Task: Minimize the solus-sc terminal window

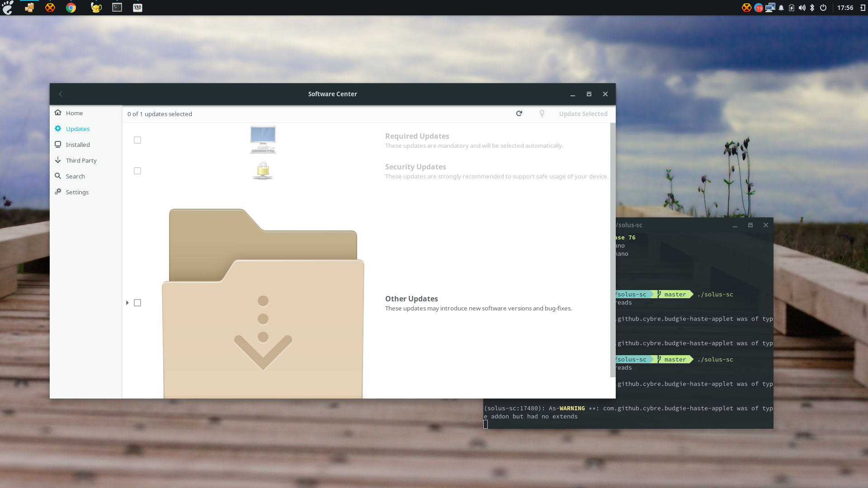Action: click(x=735, y=225)
